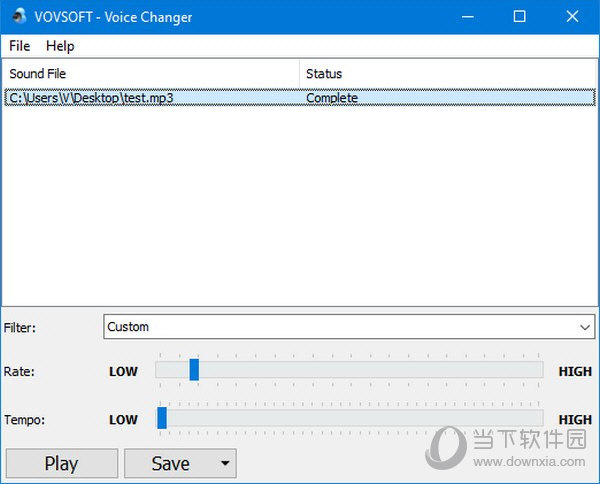This screenshot has height=484, width=600.
Task: Open the Filter dropdown showing Custom
Action: pyautogui.click(x=349, y=327)
